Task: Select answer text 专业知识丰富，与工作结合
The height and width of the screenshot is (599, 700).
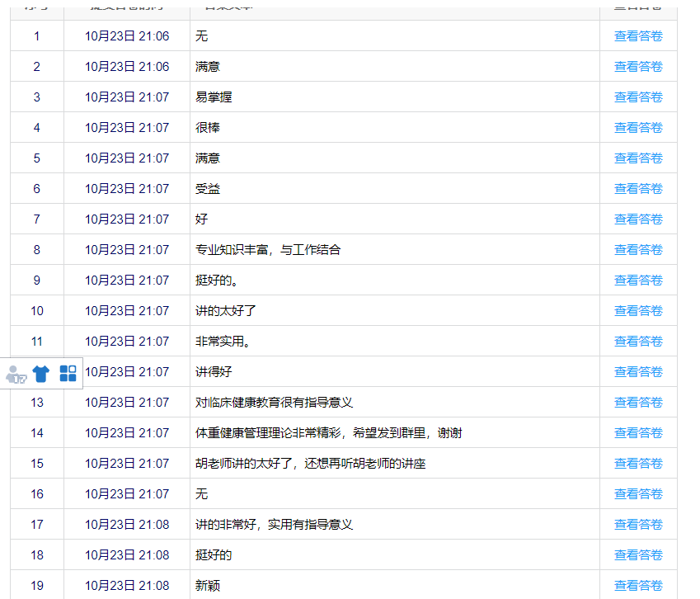Action: (268, 250)
